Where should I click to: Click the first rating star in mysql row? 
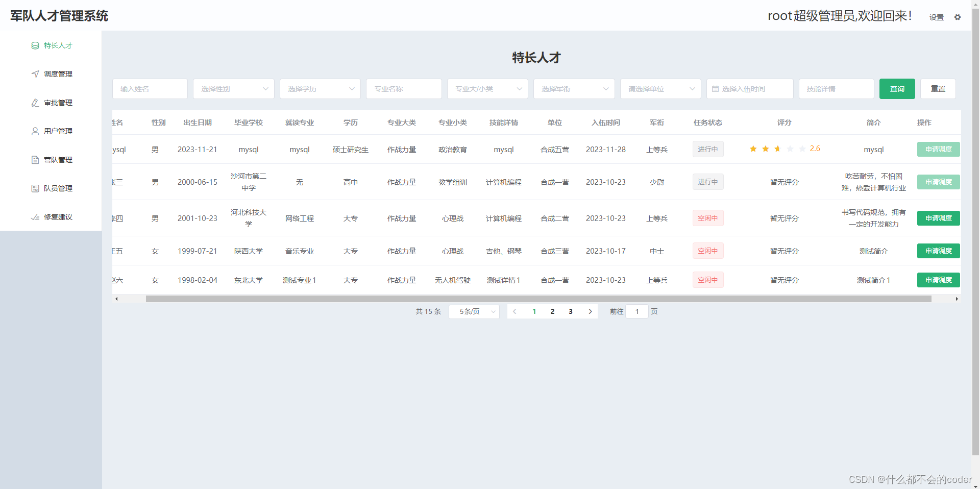(x=753, y=149)
